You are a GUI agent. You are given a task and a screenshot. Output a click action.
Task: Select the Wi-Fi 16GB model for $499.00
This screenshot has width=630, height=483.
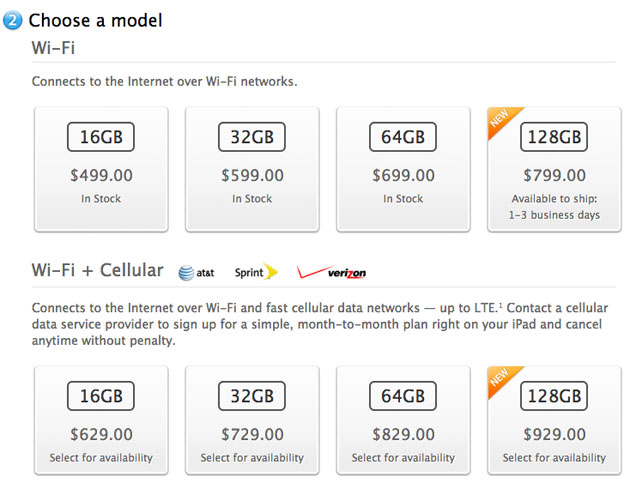pos(101,169)
